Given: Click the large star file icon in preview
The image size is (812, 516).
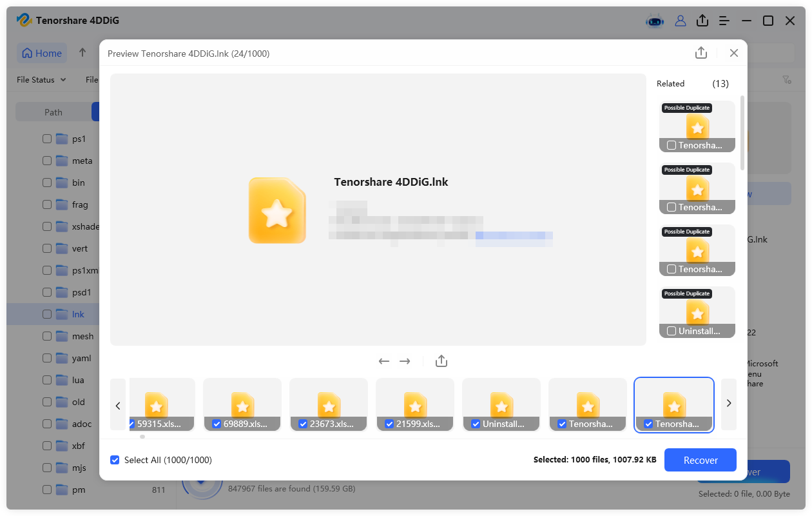Looking at the screenshot, I should tap(277, 211).
